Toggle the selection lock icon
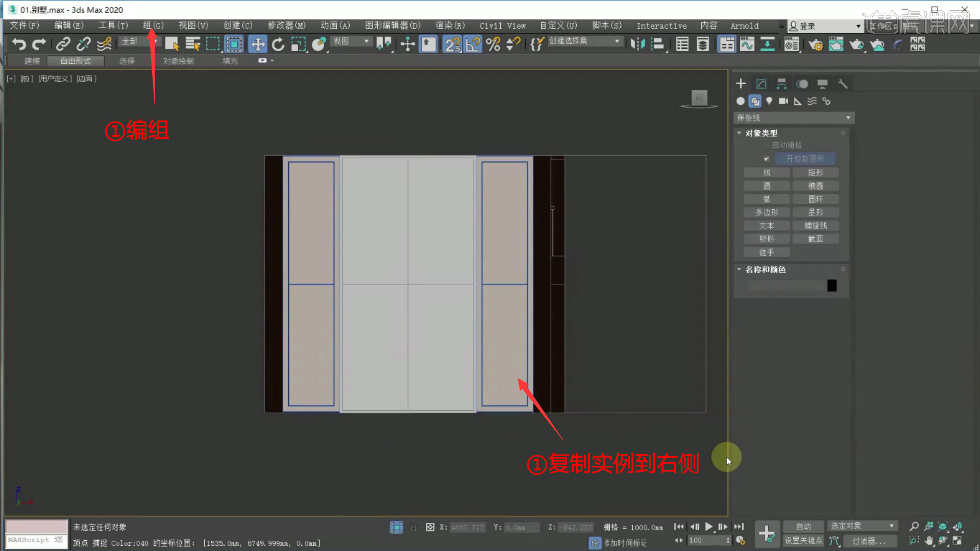This screenshot has height=551, width=980. click(x=413, y=527)
